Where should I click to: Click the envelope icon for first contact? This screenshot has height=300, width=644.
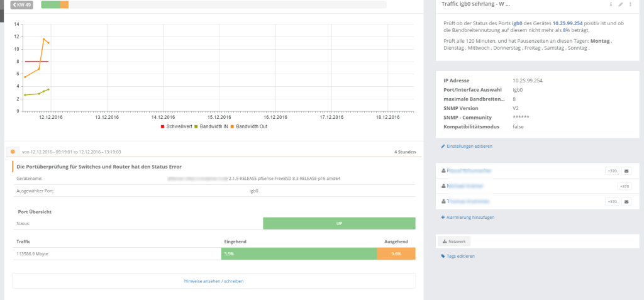tap(626, 170)
